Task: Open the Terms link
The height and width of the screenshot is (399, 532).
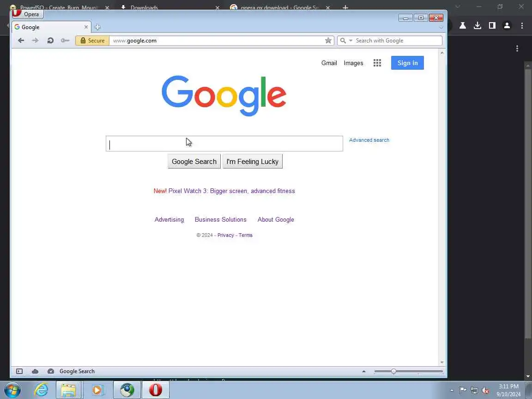Action: [245, 235]
